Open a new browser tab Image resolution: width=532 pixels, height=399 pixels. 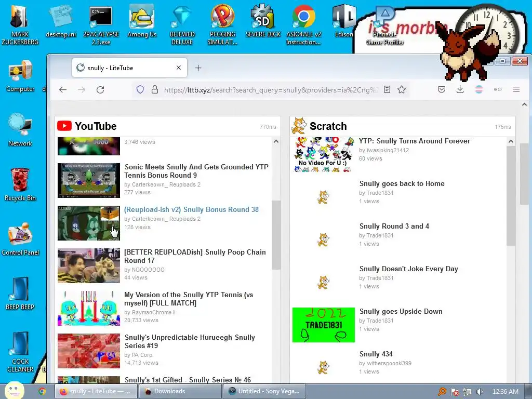coord(198,68)
